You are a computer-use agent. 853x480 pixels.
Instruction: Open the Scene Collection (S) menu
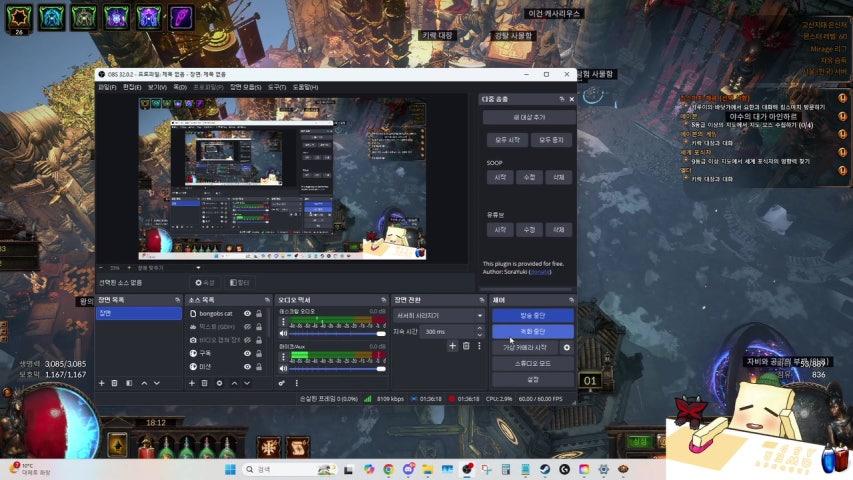tap(245, 87)
